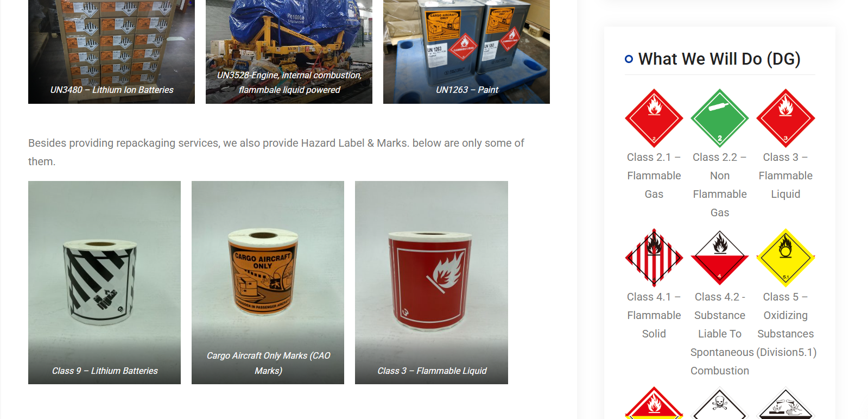Click the striped Class 4.1 Flammable Solid icon

pyautogui.click(x=654, y=258)
